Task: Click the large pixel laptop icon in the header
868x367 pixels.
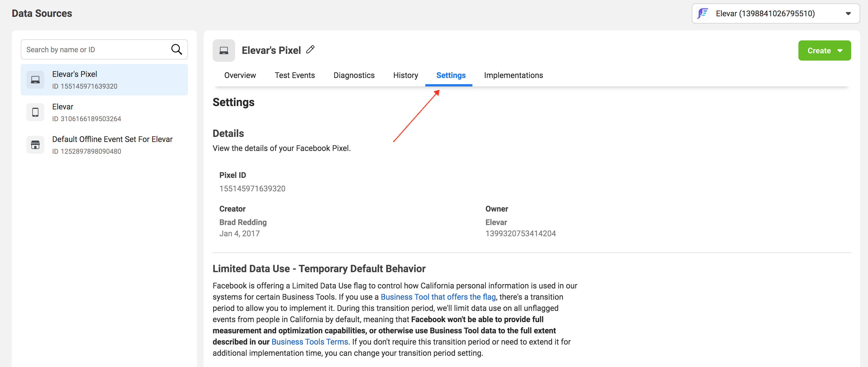Action: 224,51
